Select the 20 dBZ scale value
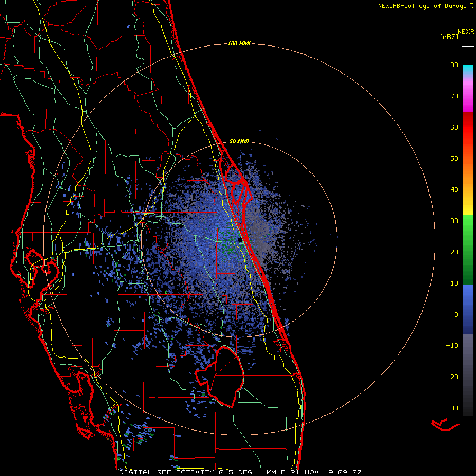The height and width of the screenshot is (476, 476). (x=454, y=252)
